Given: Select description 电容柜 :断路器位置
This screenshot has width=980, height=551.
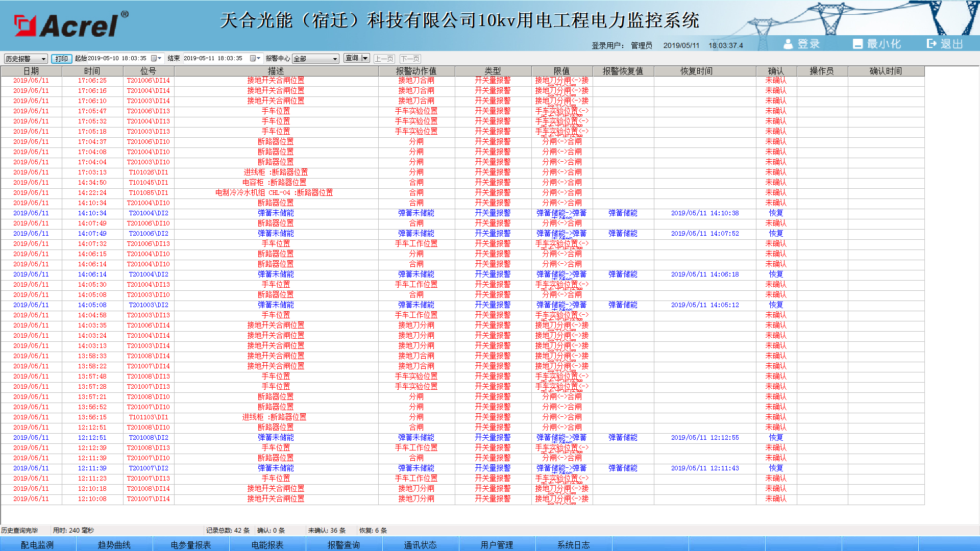Looking at the screenshot, I should click(275, 183).
